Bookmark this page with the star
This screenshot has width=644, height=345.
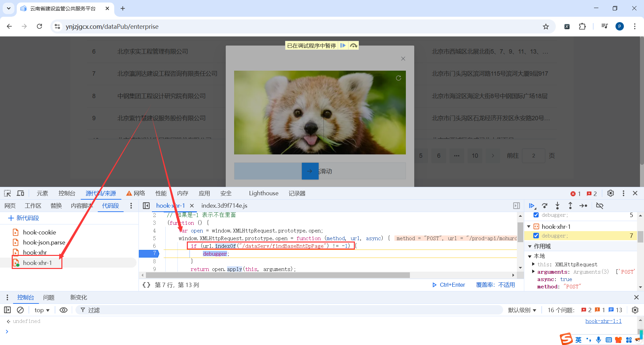pyautogui.click(x=546, y=26)
